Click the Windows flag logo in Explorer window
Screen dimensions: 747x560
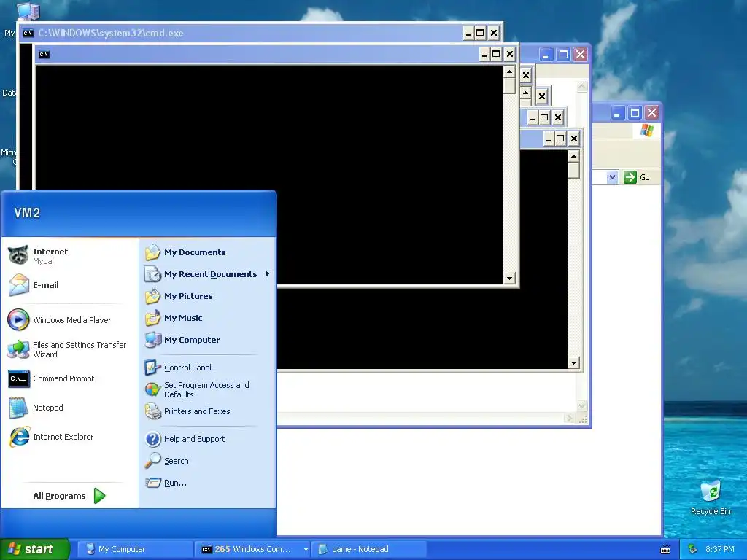[646, 130]
